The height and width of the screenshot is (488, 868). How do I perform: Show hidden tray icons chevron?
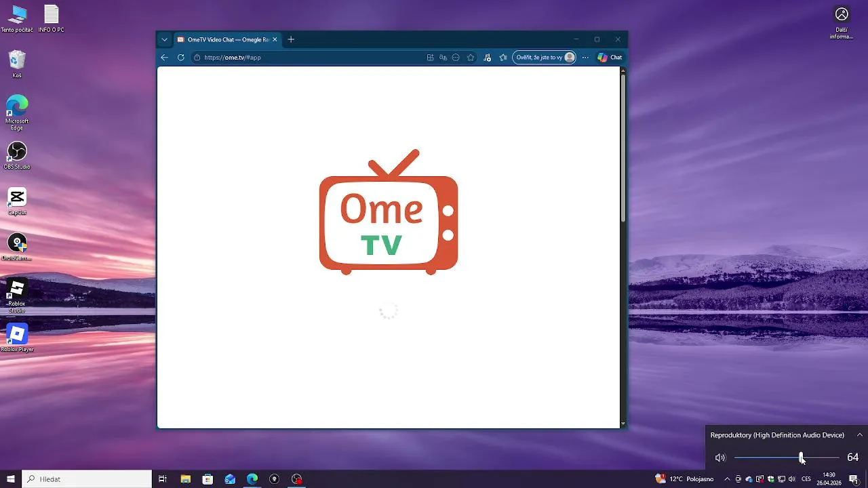(x=728, y=479)
